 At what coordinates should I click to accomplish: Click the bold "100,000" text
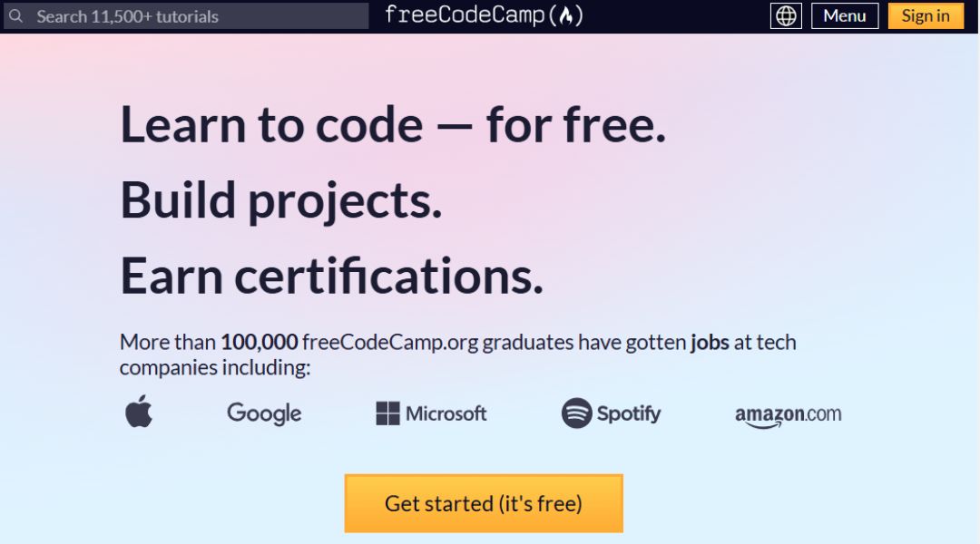[x=259, y=342]
